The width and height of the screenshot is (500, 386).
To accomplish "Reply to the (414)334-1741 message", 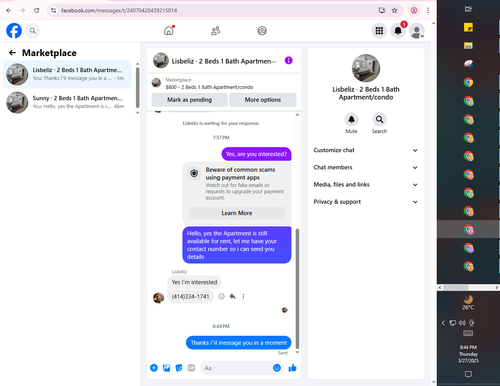I will tap(233, 296).
